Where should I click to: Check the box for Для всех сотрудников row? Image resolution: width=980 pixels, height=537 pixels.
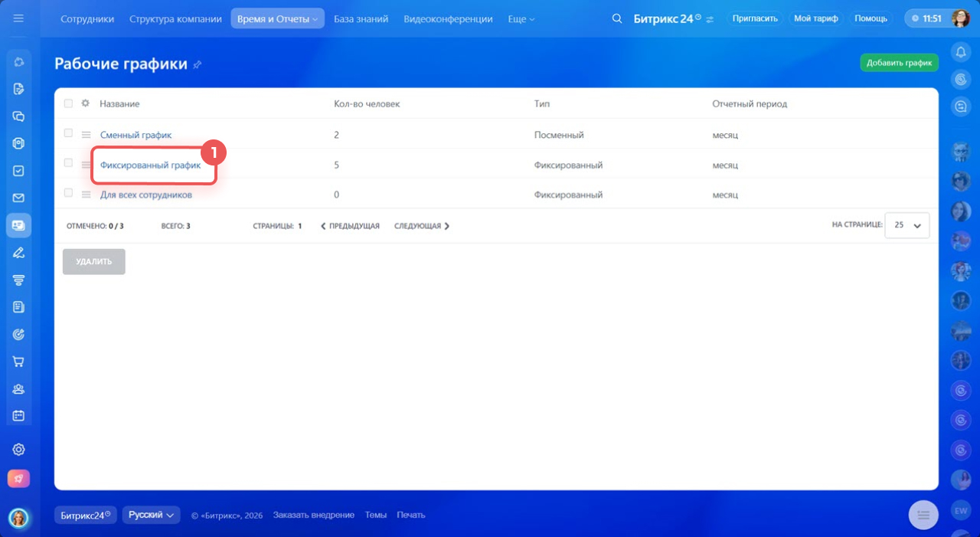pos(68,193)
